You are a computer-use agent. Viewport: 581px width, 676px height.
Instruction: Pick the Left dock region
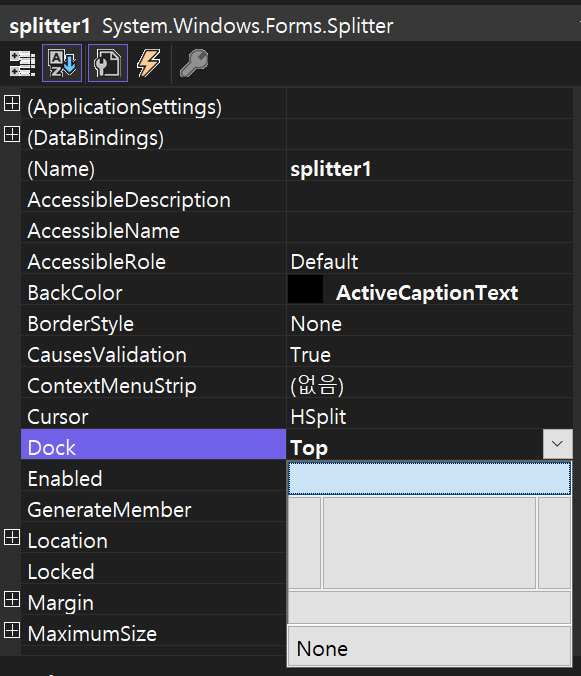click(305, 543)
